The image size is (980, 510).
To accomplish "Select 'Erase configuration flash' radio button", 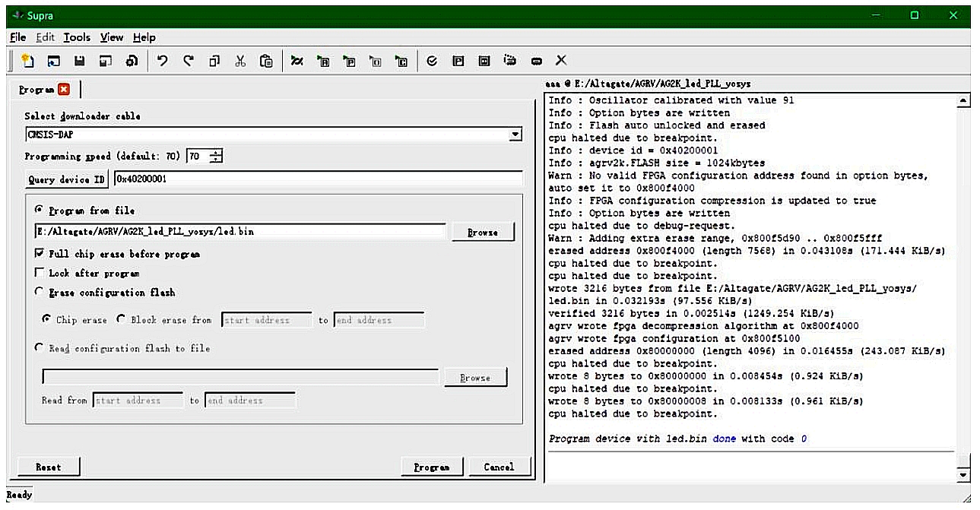I will click(38, 292).
